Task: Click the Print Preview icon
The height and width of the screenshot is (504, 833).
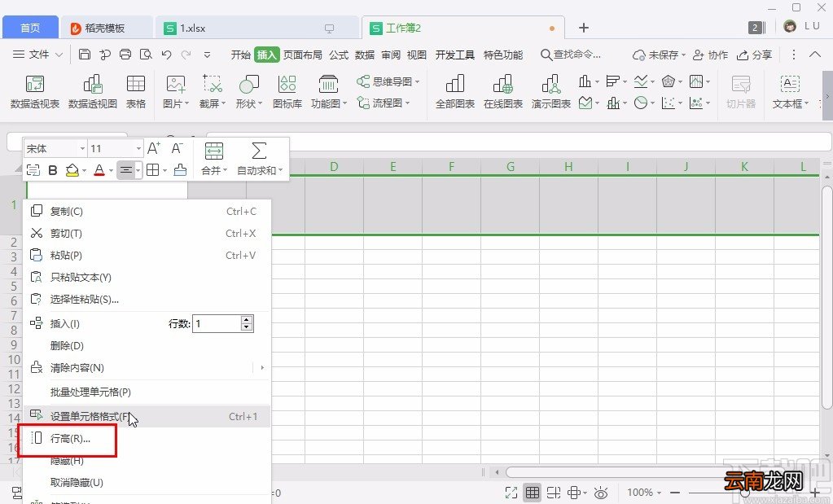Action: (146, 55)
